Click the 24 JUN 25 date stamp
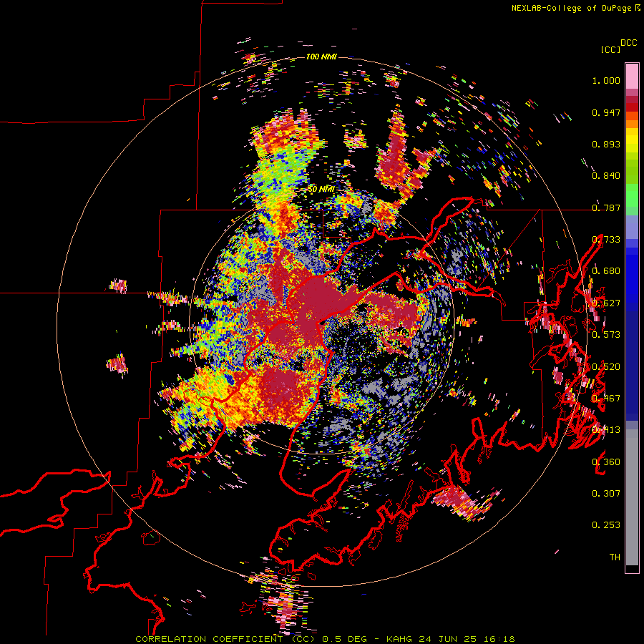 448,639
